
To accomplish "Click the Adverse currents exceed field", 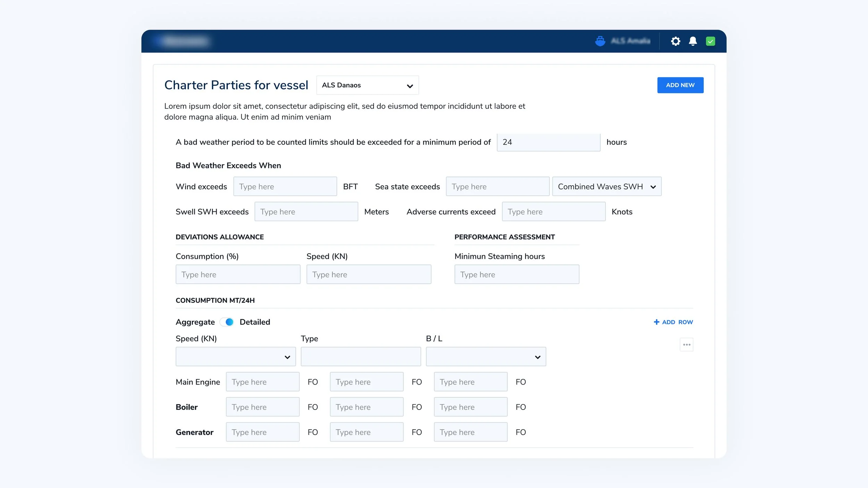I will tap(553, 212).
